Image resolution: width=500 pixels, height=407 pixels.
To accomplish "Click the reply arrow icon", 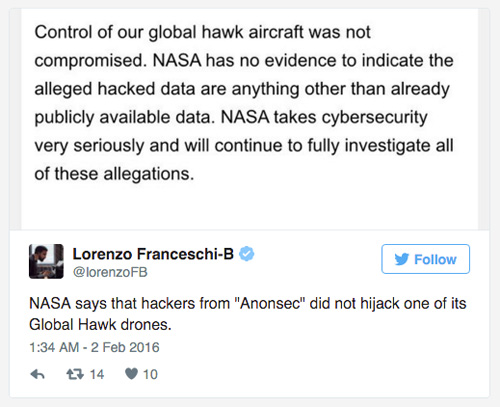I will pos(37,374).
